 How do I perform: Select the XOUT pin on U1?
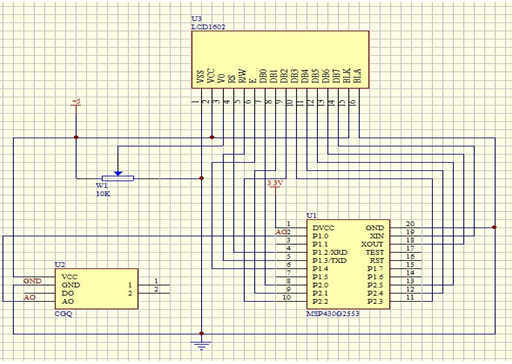coord(373,244)
